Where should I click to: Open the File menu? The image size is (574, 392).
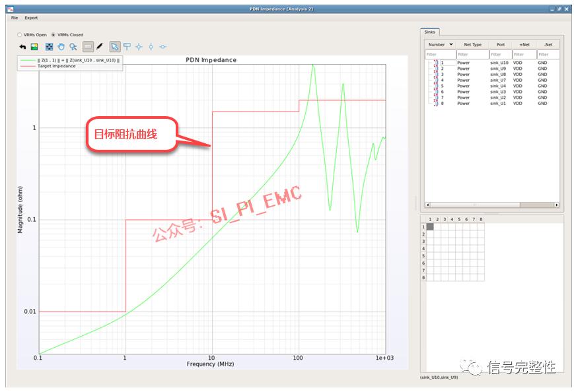[15, 18]
